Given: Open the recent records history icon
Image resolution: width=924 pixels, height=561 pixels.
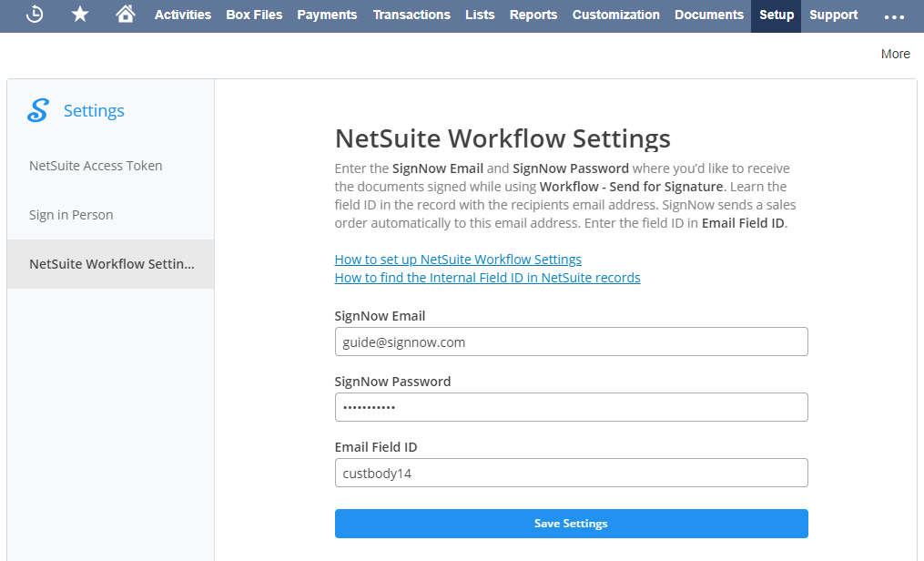Looking at the screenshot, I should pos(35,15).
